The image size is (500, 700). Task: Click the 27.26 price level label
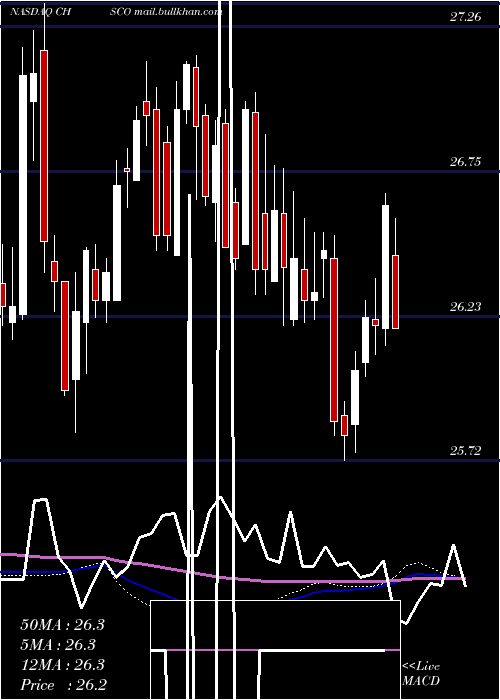tap(466, 17)
